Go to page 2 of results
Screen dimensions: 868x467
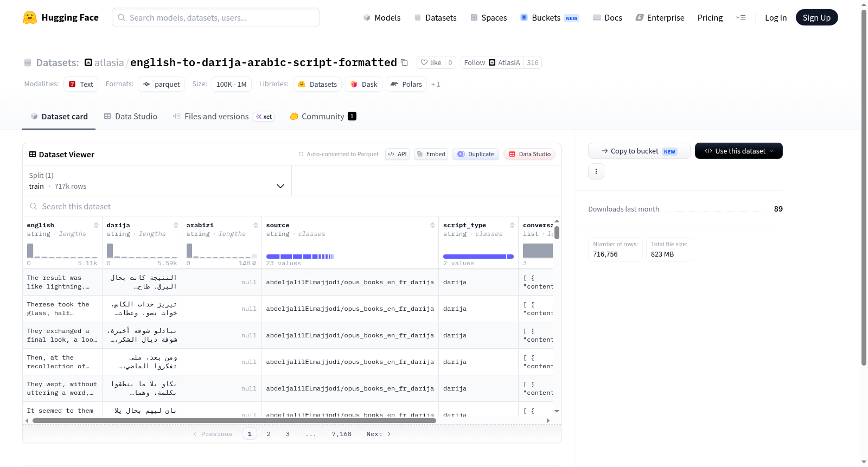(269, 434)
